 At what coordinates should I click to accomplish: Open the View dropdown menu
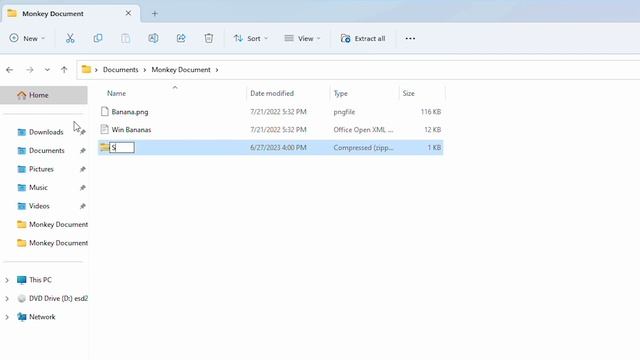pos(302,38)
